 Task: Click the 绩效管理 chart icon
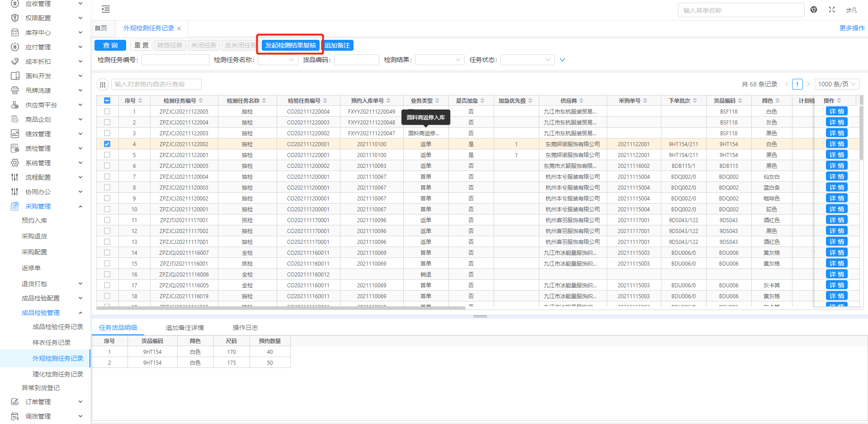(x=15, y=134)
